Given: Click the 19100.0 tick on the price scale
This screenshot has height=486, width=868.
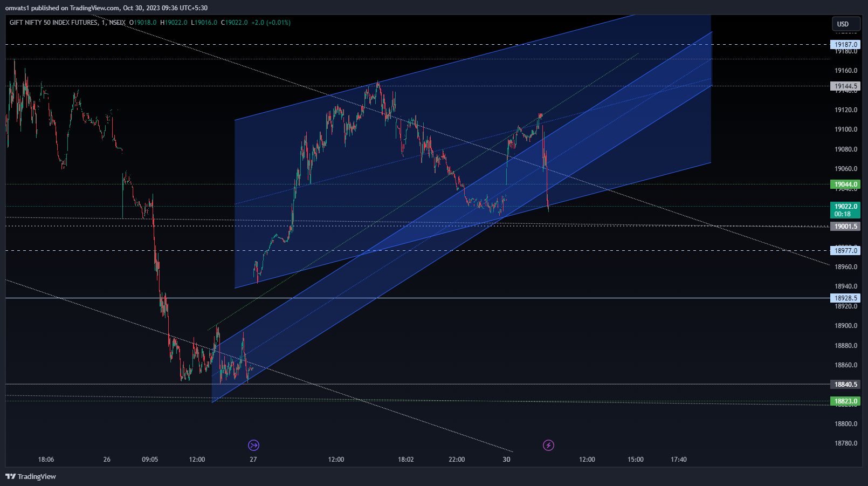Looking at the screenshot, I should (x=846, y=129).
